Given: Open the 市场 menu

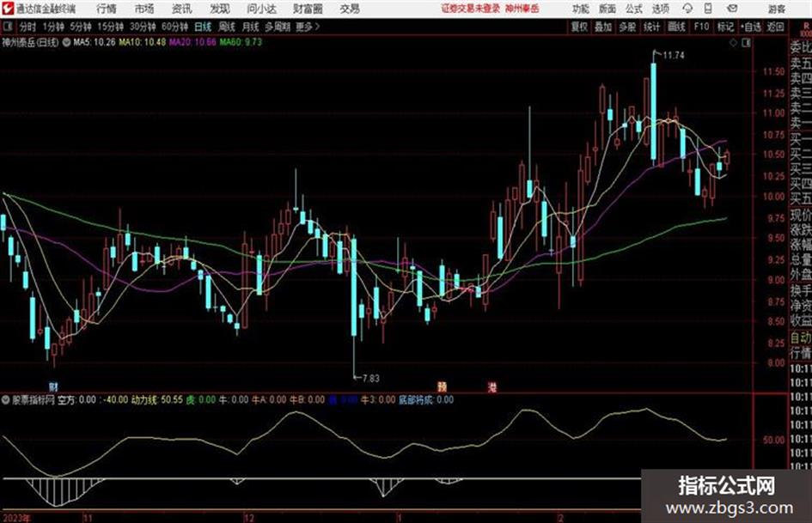Looking at the screenshot, I should click(x=144, y=9).
